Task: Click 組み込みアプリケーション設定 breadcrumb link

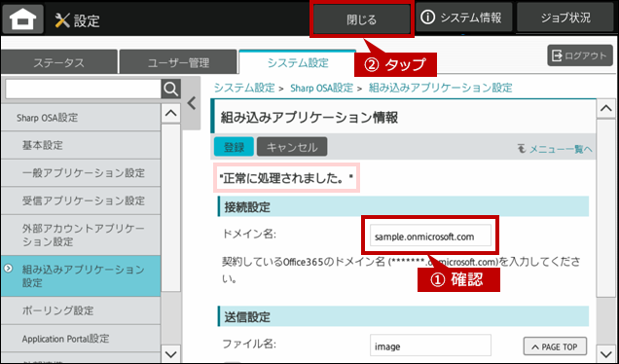Action: (x=440, y=88)
